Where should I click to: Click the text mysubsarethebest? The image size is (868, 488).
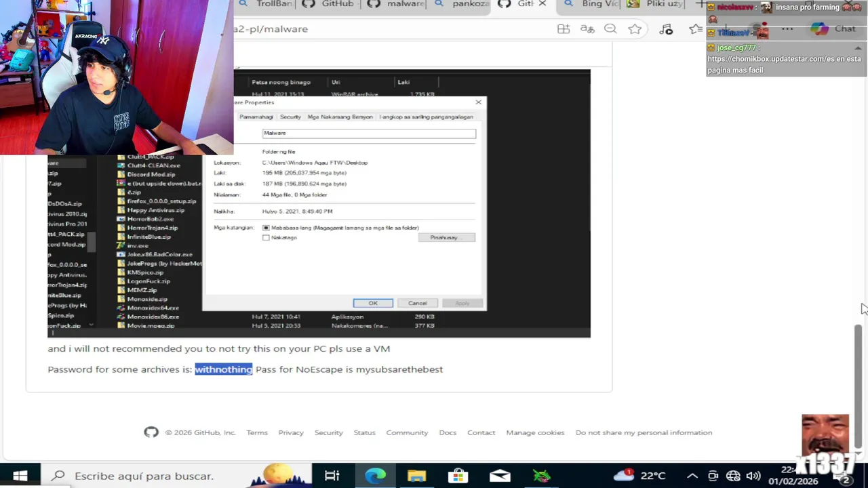click(399, 369)
